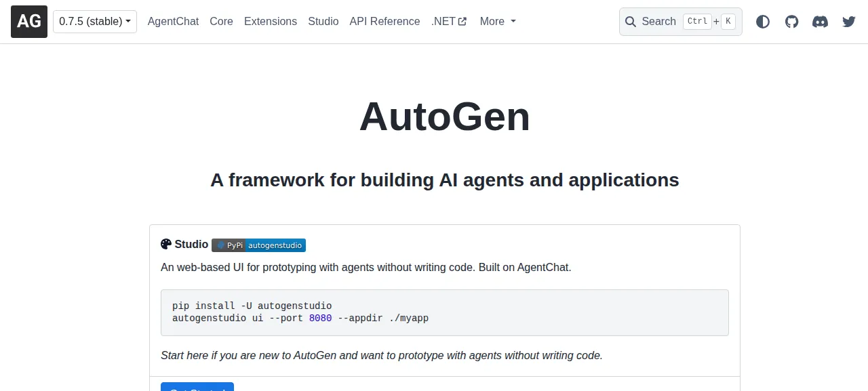Go to the AgentChat tab

click(x=173, y=22)
